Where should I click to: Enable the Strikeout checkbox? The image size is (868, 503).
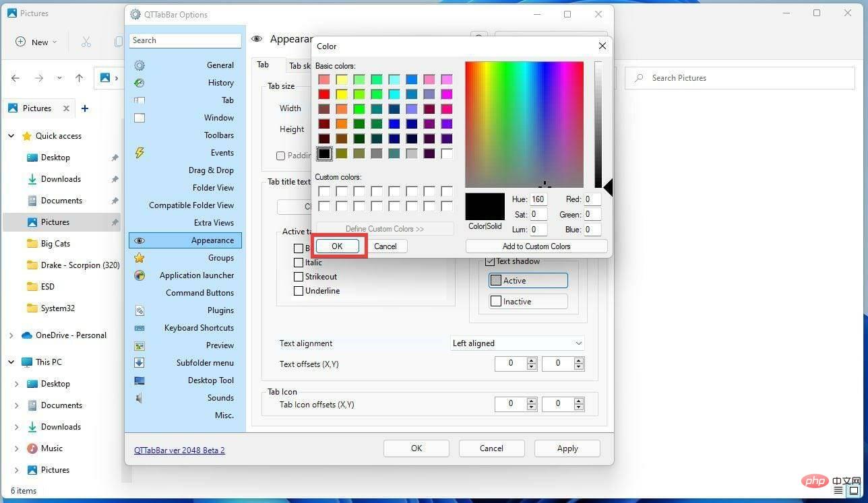299,277
